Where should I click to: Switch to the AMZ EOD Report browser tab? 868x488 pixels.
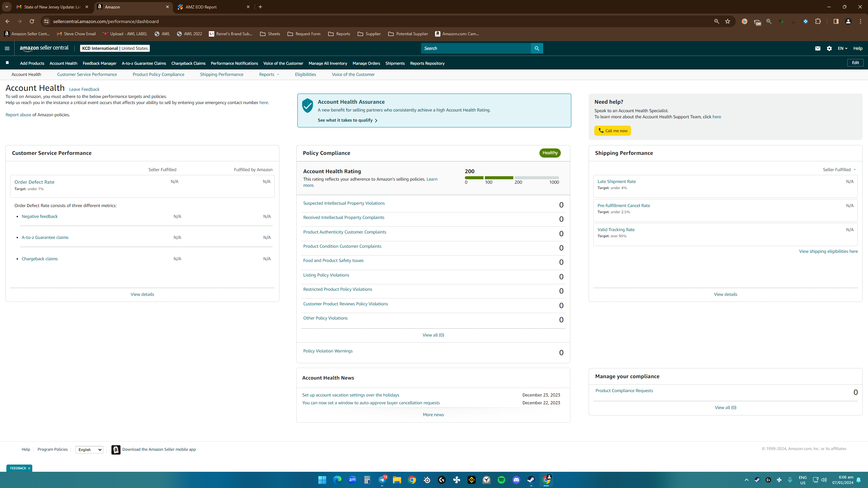click(x=214, y=7)
